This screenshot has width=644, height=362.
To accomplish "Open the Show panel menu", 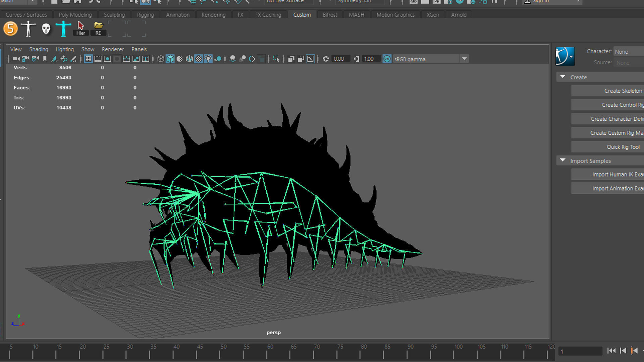I will [88, 49].
